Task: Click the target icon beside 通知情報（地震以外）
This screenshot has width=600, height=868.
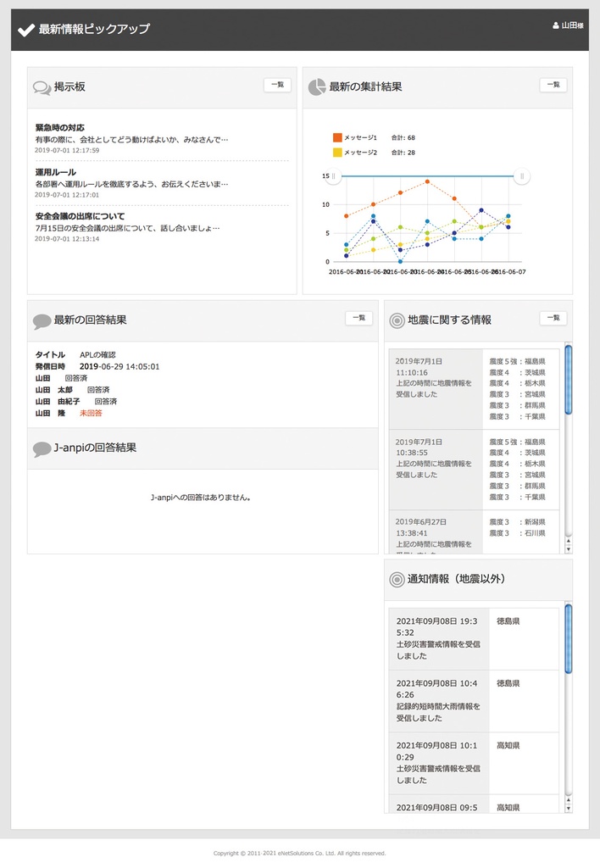Action: click(x=397, y=580)
